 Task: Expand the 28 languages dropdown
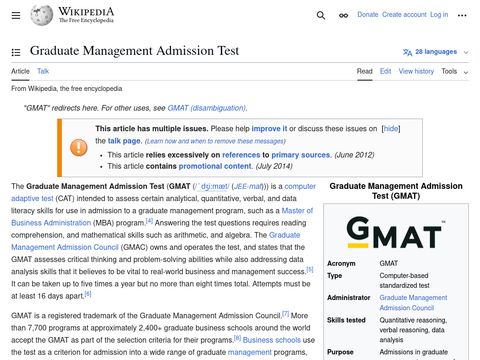[436, 52]
